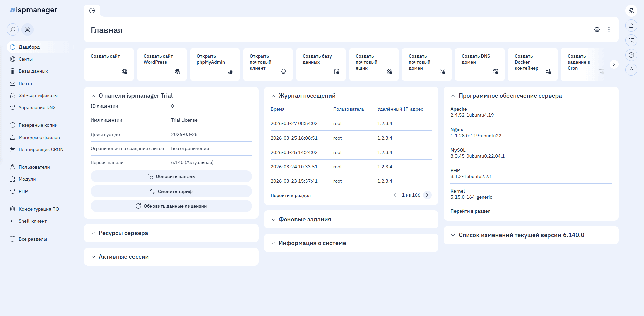Image resolution: width=644 pixels, height=316 pixels.
Task: Select log row 2026-03-27 08:54:02
Action: [351, 123]
